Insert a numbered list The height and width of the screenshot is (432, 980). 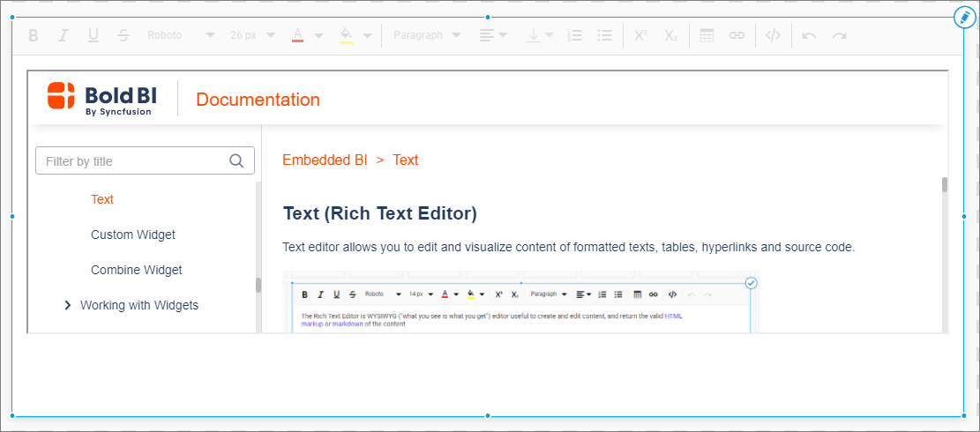(x=574, y=35)
